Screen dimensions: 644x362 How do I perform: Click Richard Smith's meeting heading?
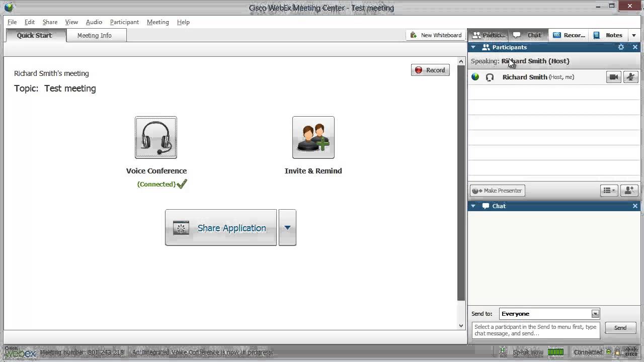(51, 73)
